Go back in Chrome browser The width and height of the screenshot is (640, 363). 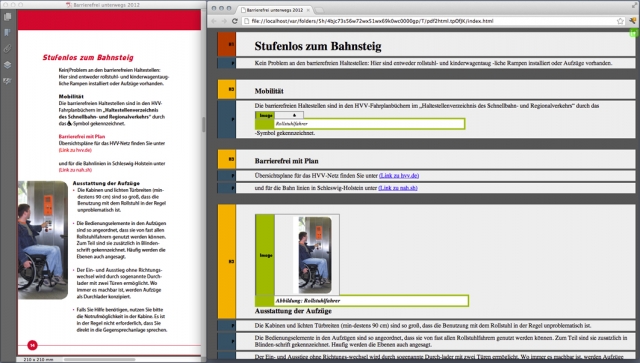(x=214, y=21)
